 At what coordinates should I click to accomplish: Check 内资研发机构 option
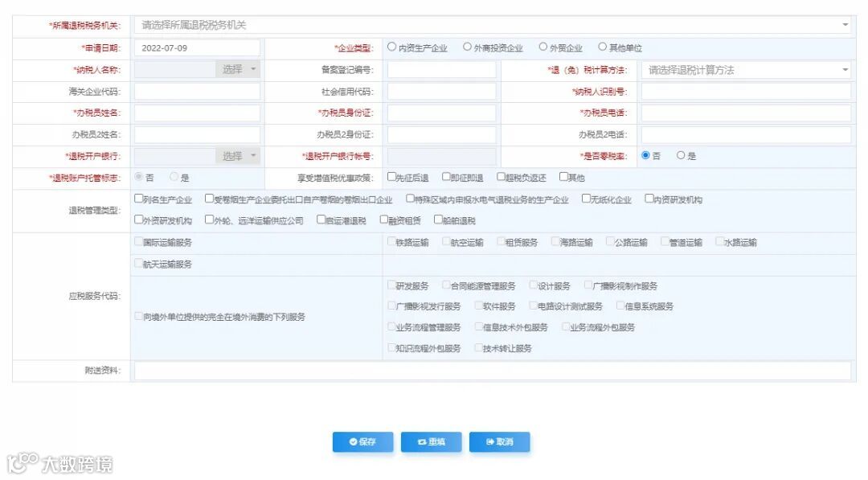coord(649,199)
